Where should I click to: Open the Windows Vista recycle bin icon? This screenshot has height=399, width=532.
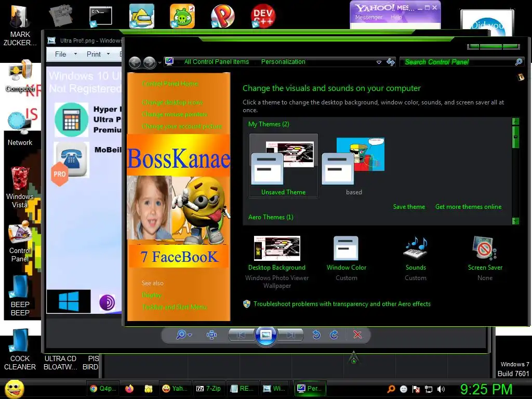point(20,187)
